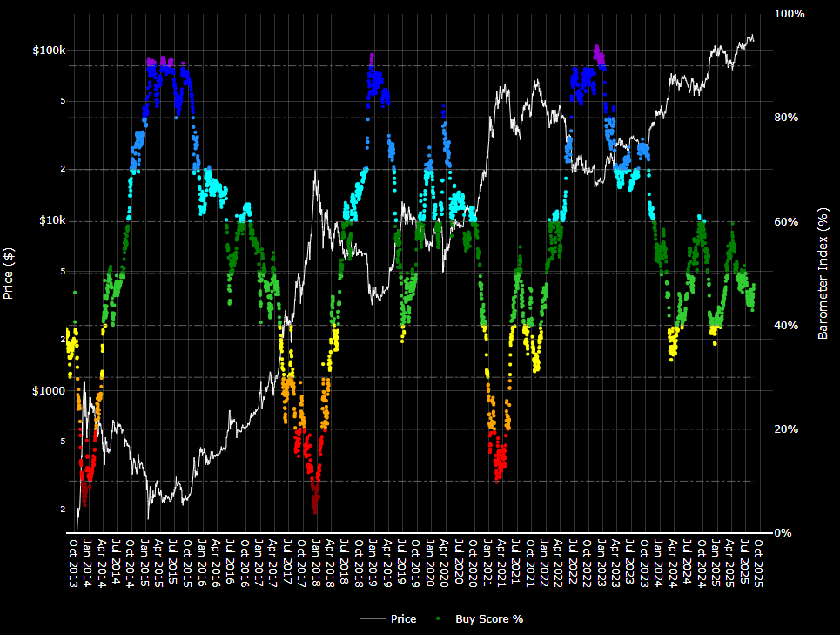Click the Jan 2023 date label

601,564
